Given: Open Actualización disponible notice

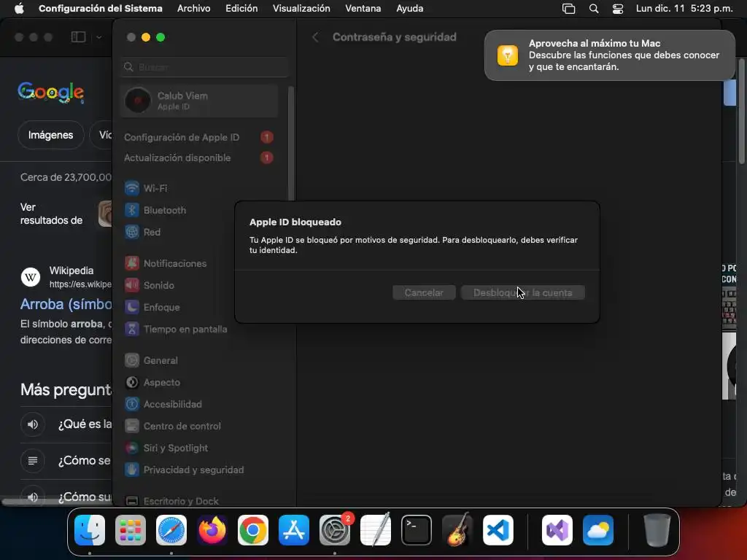Looking at the screenshot, I should tap(199, 157).
